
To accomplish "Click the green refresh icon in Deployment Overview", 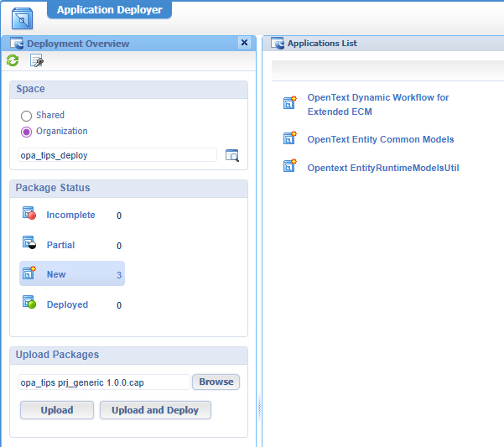I will [13, 60].
